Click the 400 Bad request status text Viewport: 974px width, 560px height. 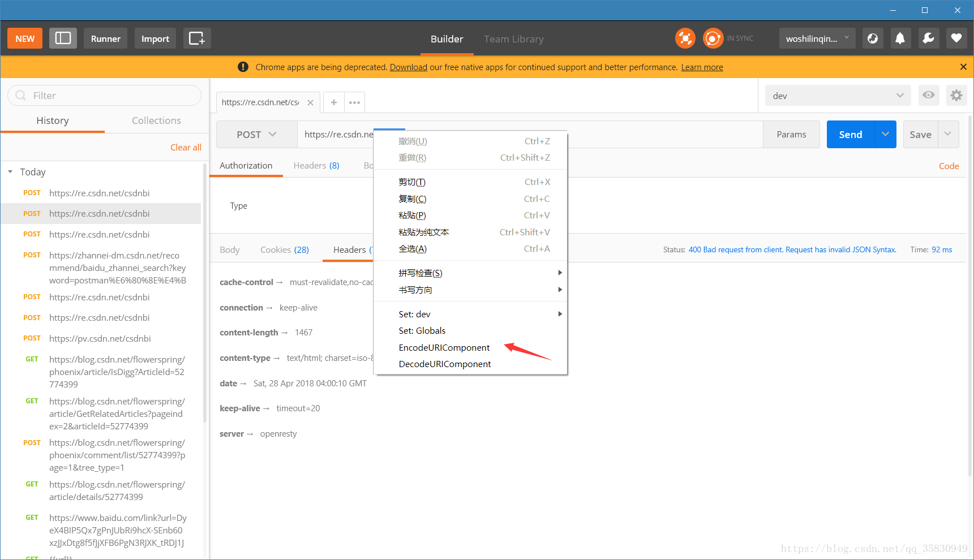792,250
